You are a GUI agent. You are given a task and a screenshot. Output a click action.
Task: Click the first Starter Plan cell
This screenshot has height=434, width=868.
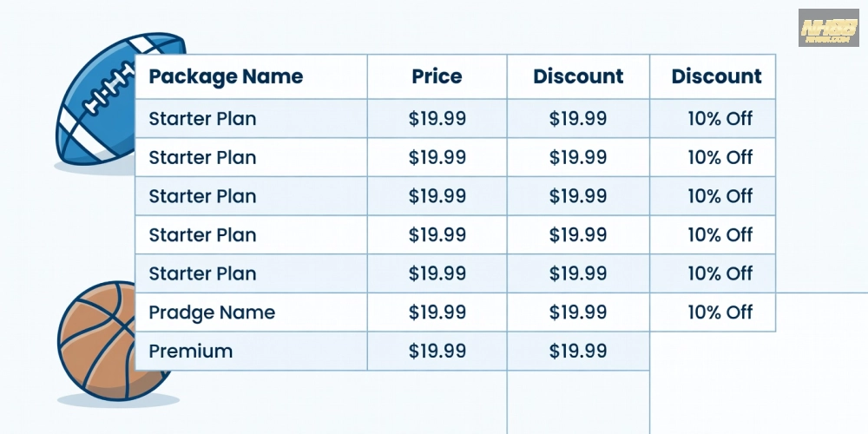point(202,119)
